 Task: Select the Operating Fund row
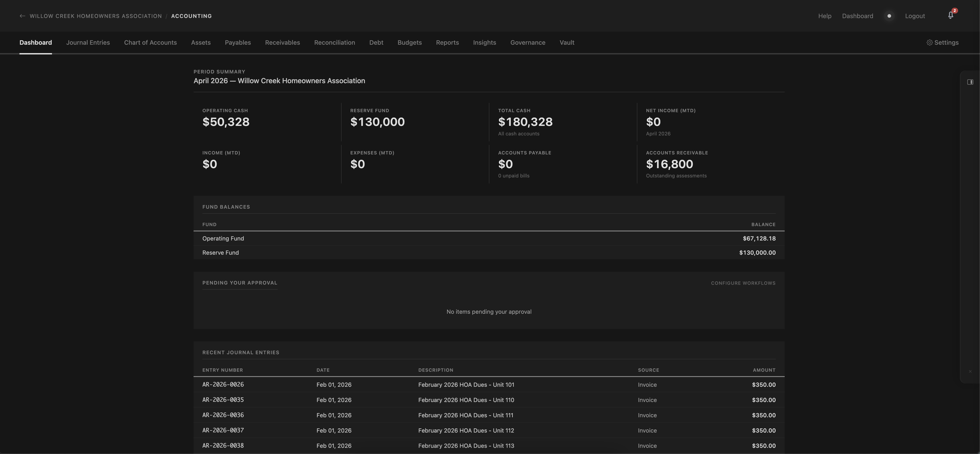(489, 239)
